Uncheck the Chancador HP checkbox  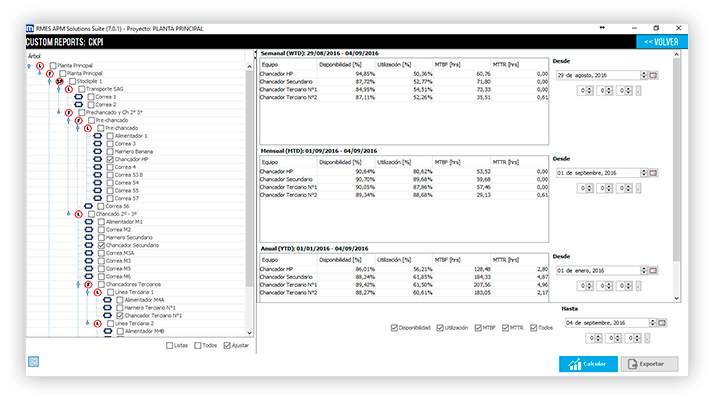click(110, 159)
